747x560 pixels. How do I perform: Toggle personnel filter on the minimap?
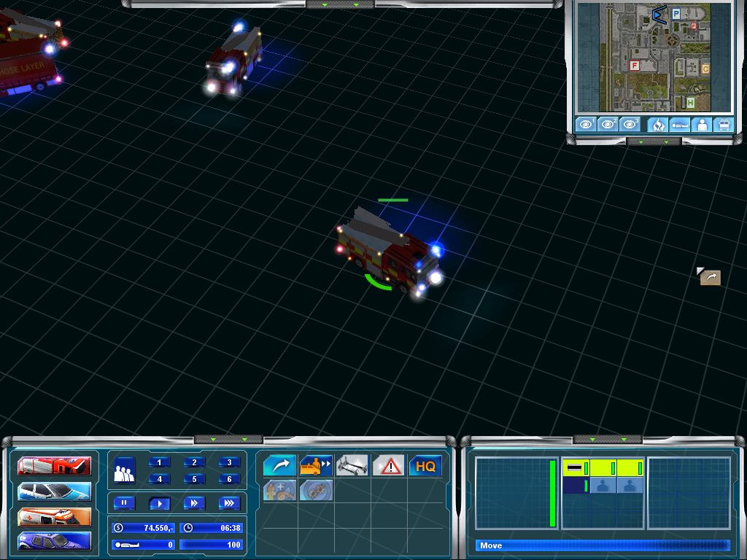point(702,125)
